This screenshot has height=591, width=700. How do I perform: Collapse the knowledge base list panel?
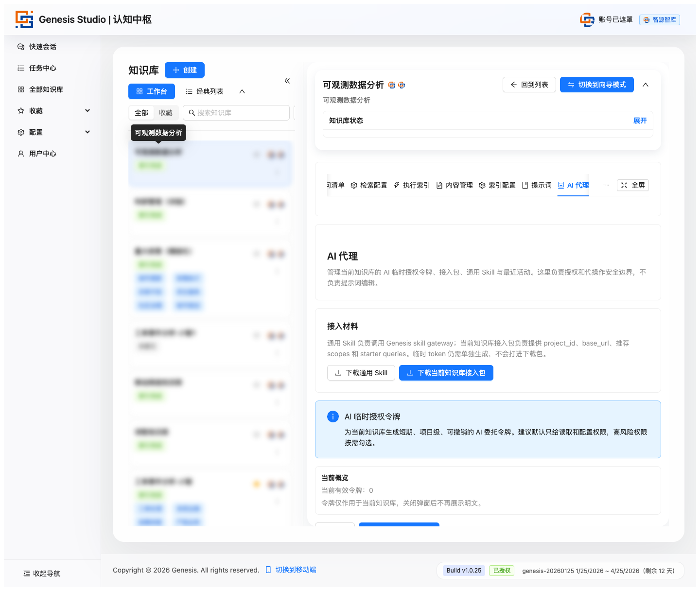tap(287, 81)
